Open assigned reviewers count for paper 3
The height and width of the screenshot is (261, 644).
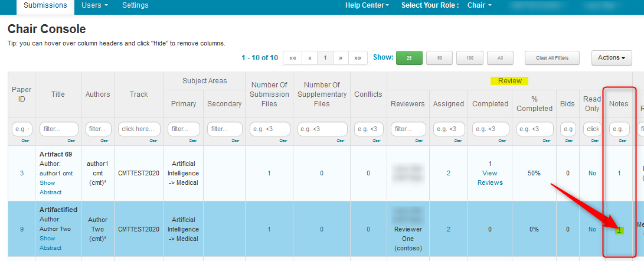pyautogui.click(x=449, y=173)
